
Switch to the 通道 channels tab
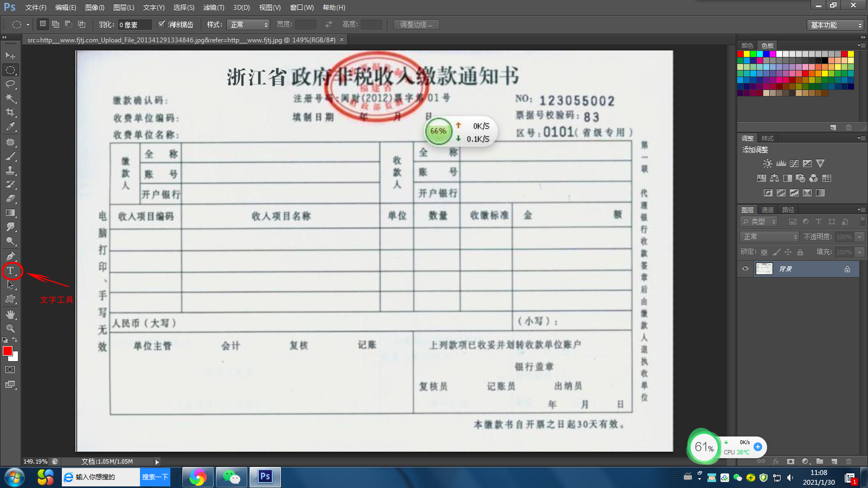(768, 210)
